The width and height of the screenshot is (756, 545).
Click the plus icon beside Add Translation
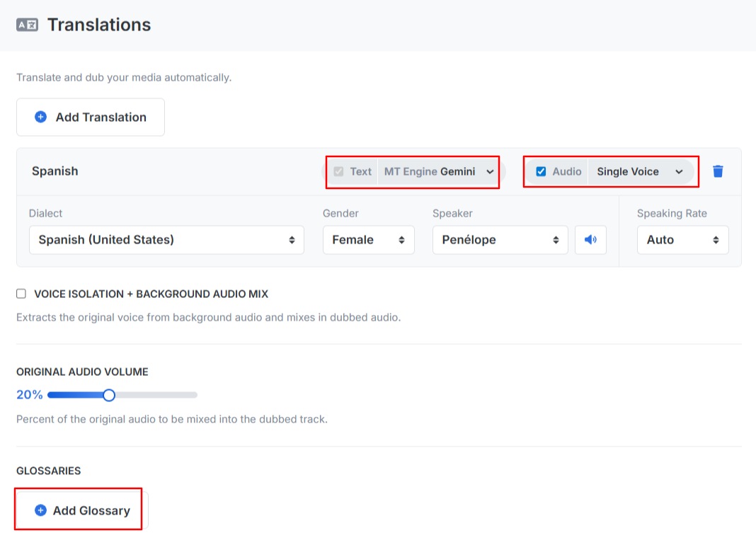(x=40, y=117)
